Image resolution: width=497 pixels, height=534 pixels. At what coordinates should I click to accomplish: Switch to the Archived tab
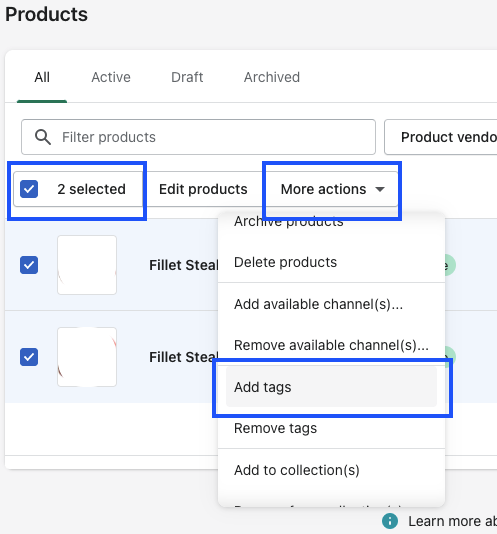[x=272, y=77]
